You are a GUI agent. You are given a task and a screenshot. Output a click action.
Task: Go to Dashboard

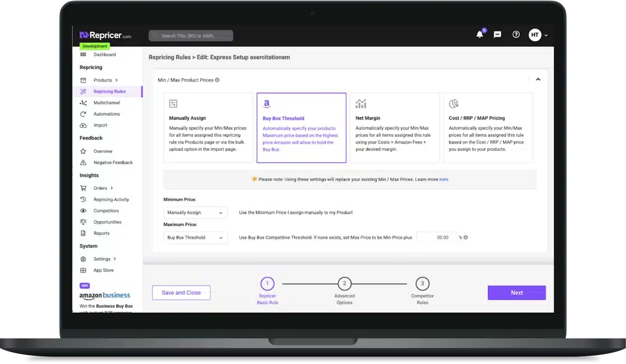(105, 55)
